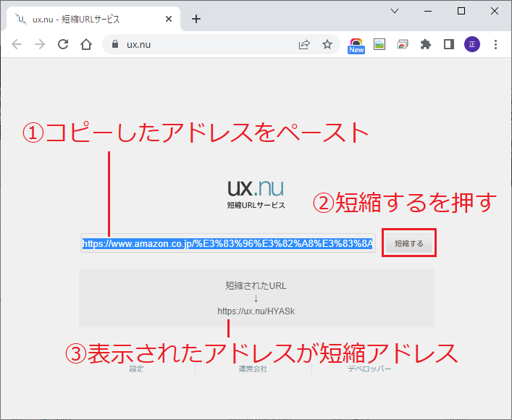Open the stacked windows extension icon
512x420 pixels.
pyautogui.click(x=403, y=44)
